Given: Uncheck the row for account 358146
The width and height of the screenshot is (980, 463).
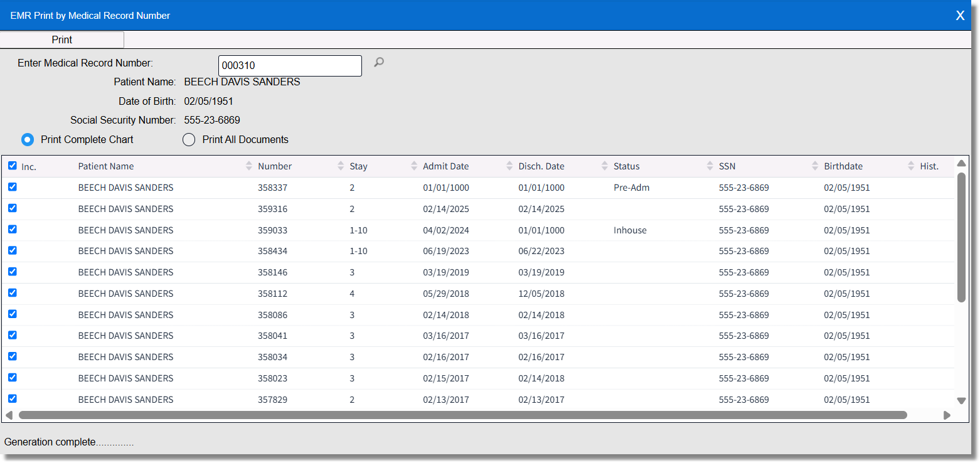Looking at the screenshot, I should pos(13,272).
